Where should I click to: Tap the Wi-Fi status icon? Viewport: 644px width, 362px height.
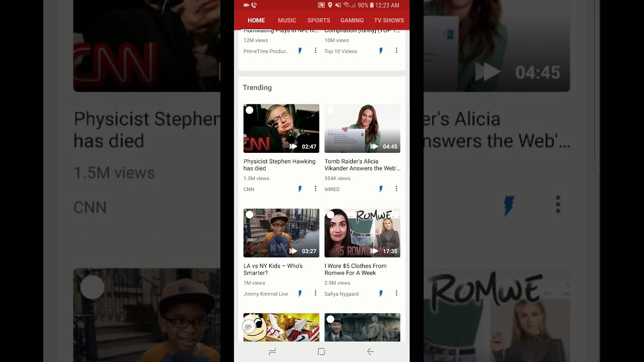click(x=346, y=5)
